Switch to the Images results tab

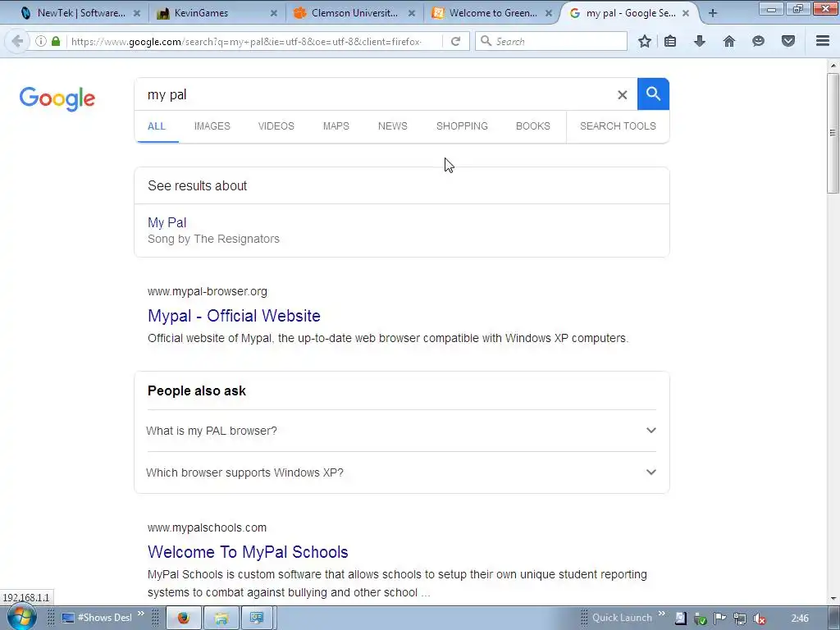[x=212, y=126]
